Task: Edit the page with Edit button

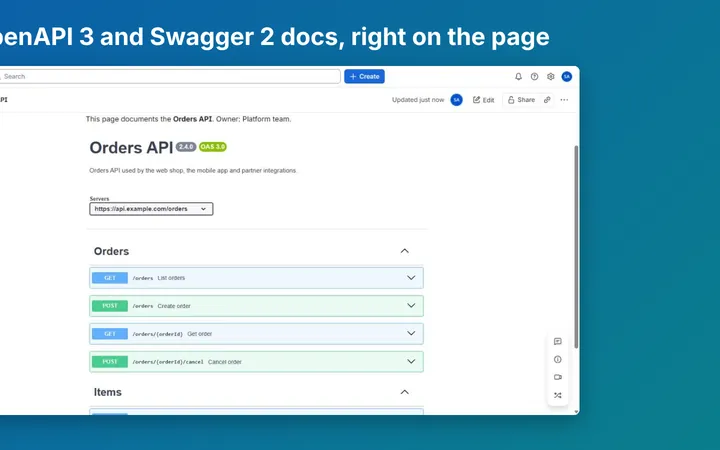Action: tap(484, 100)
